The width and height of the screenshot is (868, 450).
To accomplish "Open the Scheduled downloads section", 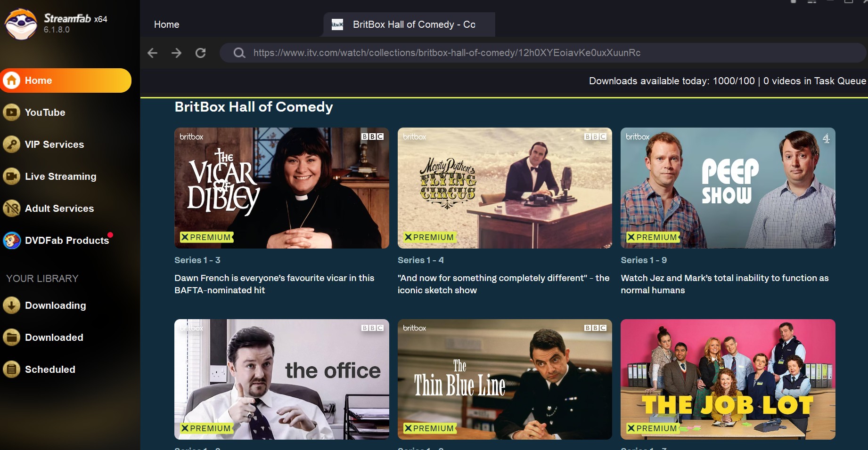I will click(50, 370).
